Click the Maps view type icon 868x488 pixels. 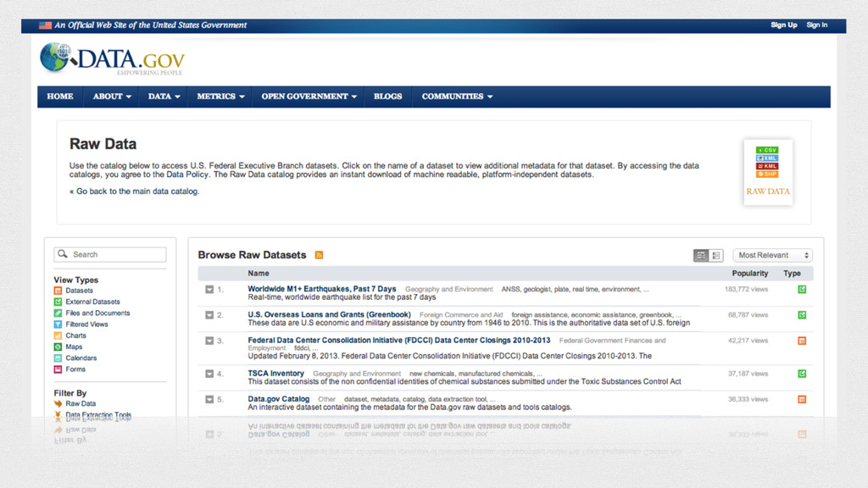point(58,347)
